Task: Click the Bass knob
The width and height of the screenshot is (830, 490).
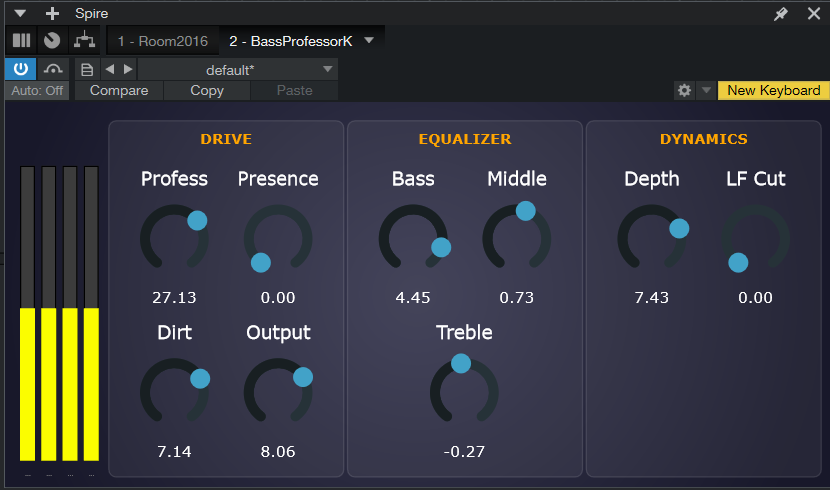Action: pos(413,238)
